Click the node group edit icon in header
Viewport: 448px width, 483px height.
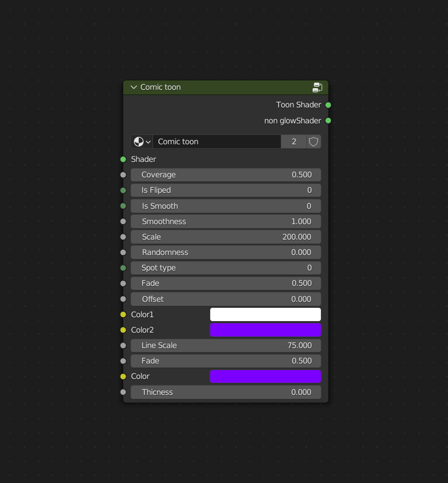[x=317, y=87]
